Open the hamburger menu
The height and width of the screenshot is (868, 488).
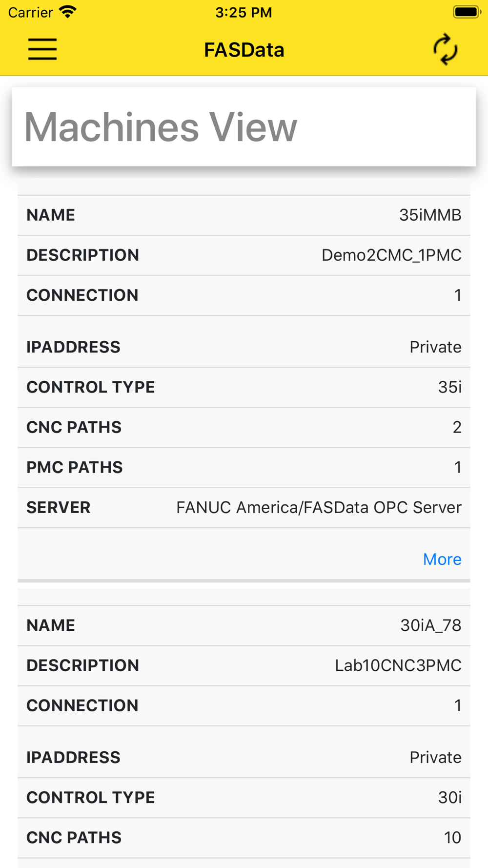click(42, 49)
